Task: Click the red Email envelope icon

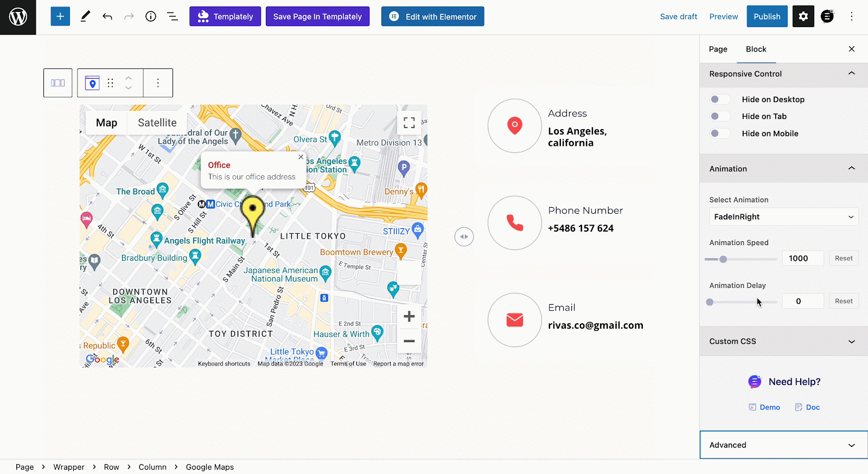Action: (x=515, y=320)
